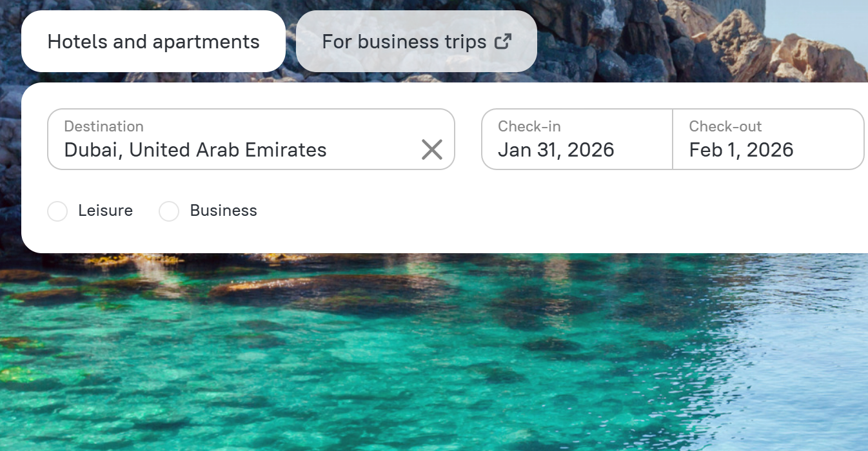Select the Business radio button circle
The width and height of the screenshot is (868, 451).
(169, 211)
